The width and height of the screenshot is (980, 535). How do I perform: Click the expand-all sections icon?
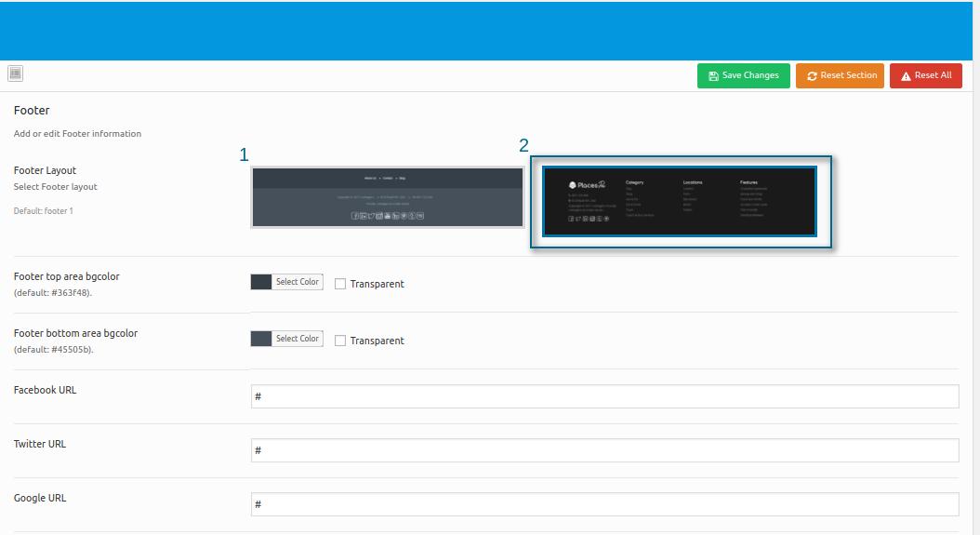point(16,74)
